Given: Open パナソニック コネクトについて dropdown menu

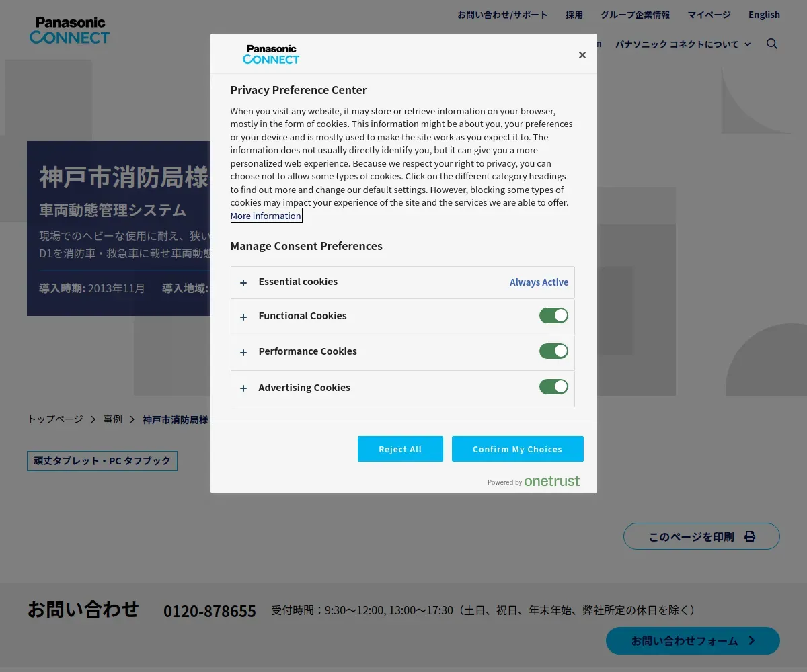Looking at the screenshot, I should (x=683, y=44).
